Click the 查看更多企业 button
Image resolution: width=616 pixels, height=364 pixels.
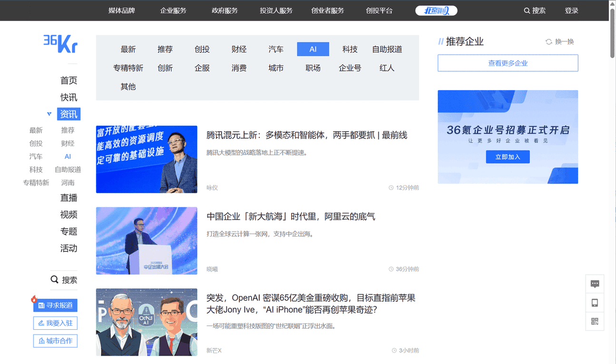508,63
